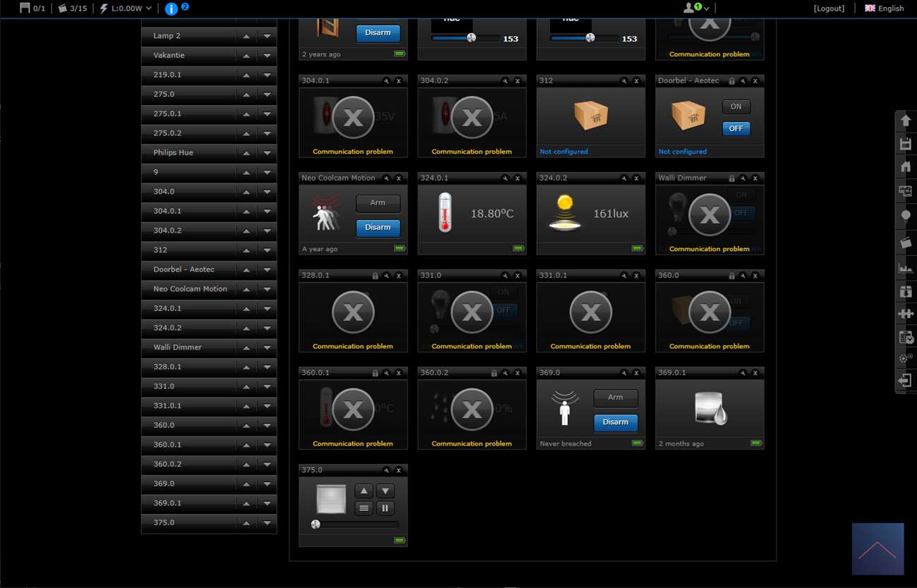Click the wrench icon on Neo Coolcam Motion tile

coord(386,178)
